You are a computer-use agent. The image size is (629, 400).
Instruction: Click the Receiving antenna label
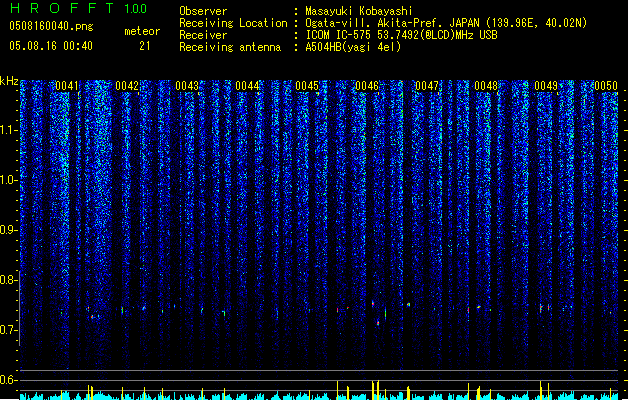click(230, 47)
